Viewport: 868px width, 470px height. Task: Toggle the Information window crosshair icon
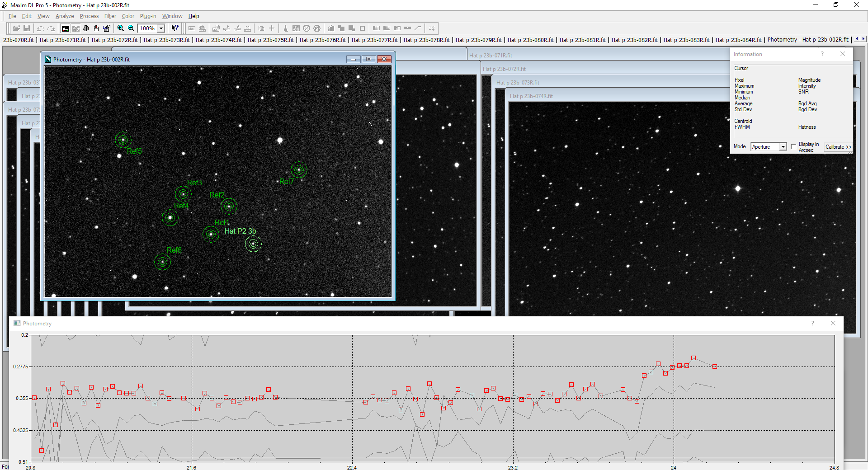point(76,28)
